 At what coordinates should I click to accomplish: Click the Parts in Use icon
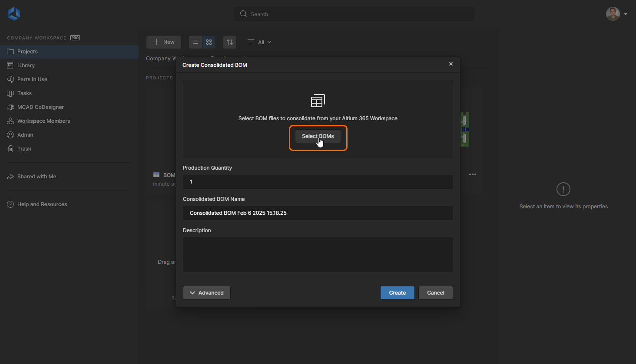click(x=10, y=79)
